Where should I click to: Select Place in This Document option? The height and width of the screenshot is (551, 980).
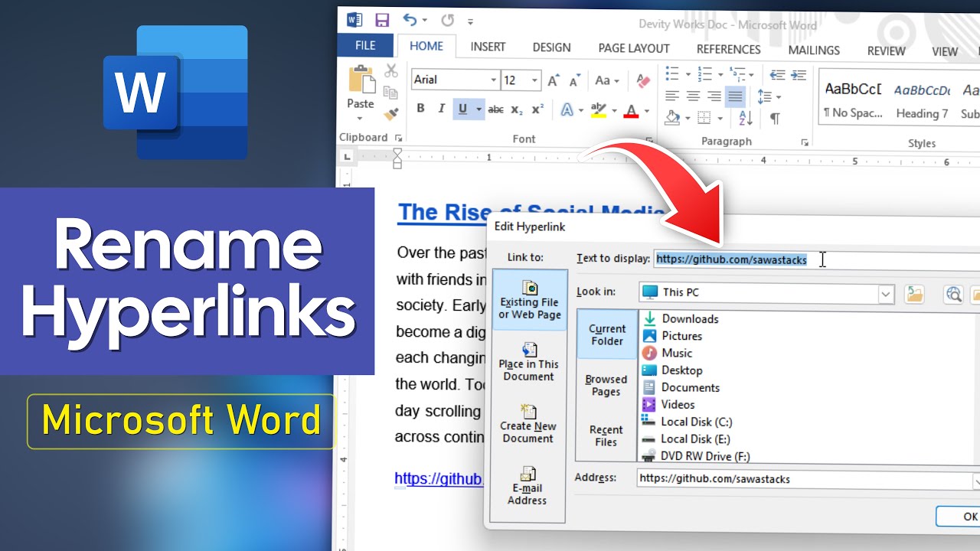(x=528, y=362)
